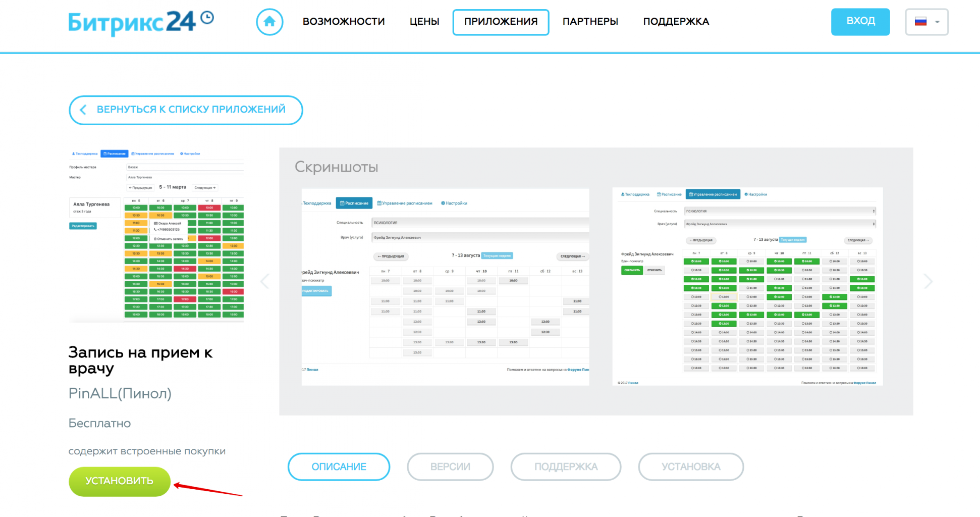Open the Возможности menu item
This screenshot has width=980, height=517.
coord(344,22)
